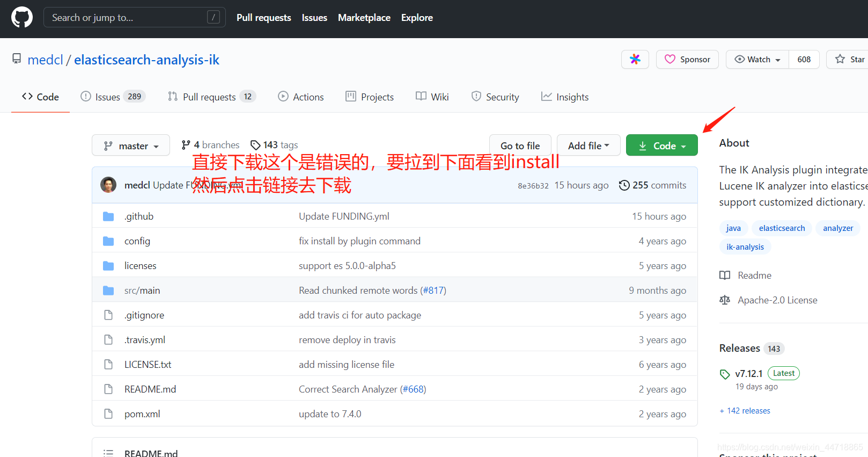868x457 pixels.
Task: Click the Go to file button
Action: point(520,146)
